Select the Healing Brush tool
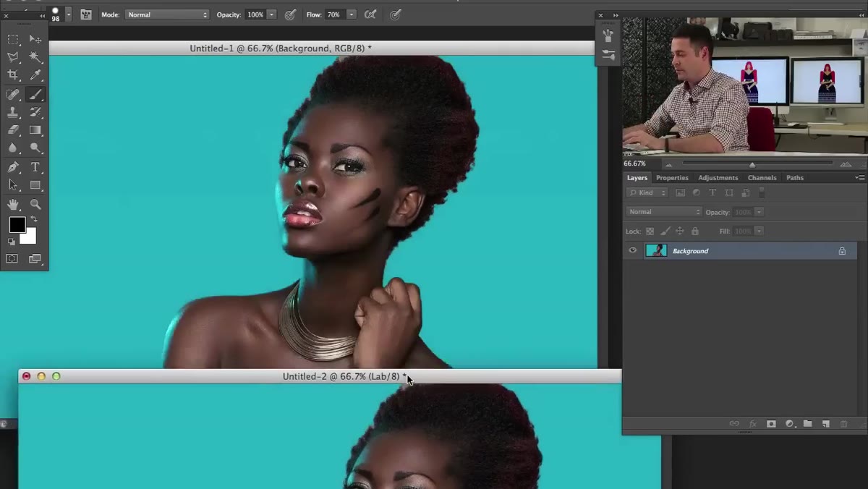The height and width of the screenshot is (489, 868). coord(13,94)
